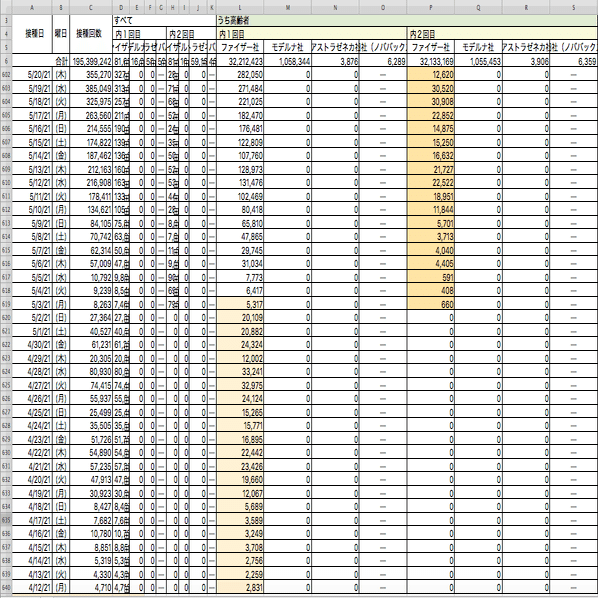Select date cell 5/10/21
The image size is (598, 598).
32,210
